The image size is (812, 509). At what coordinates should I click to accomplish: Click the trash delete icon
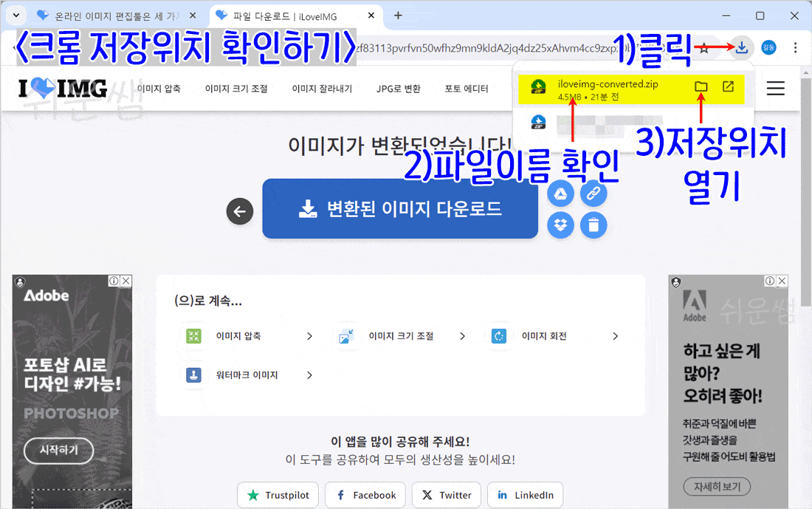pyautogui.click(x=593, y=225)
